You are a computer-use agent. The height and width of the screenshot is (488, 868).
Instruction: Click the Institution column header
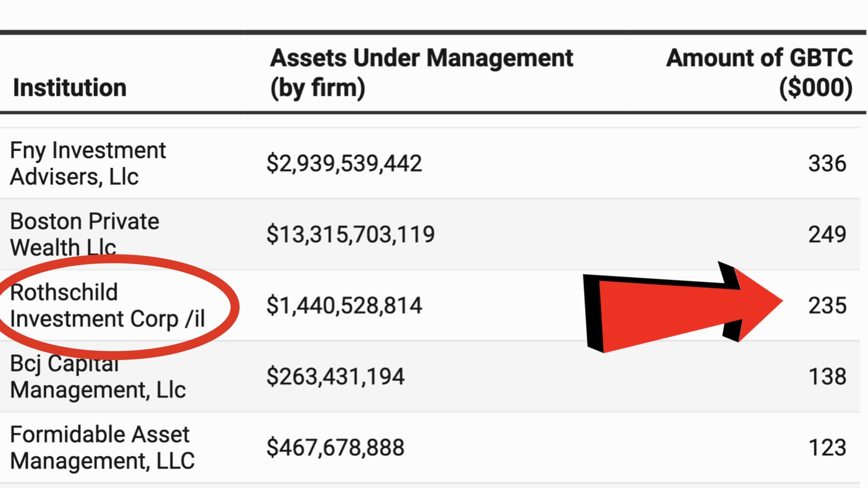(x=70, y=87)
